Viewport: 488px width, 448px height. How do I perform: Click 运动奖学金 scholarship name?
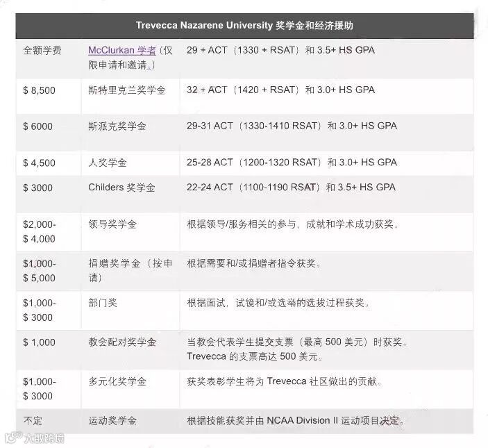tap(112, 421)
